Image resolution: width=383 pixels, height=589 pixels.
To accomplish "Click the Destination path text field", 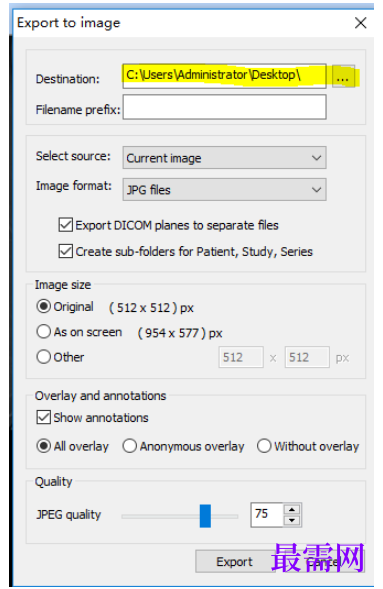I will [224, 76].
